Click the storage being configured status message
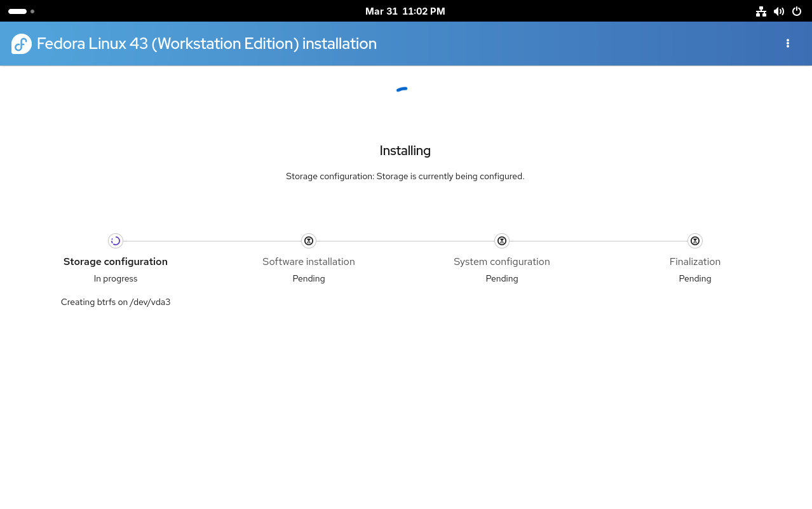812x509 pixels. pos(405,176)
